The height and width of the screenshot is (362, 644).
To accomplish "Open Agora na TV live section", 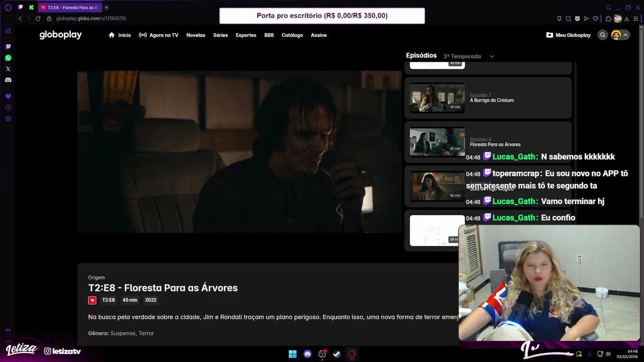I will pos(158,35).
